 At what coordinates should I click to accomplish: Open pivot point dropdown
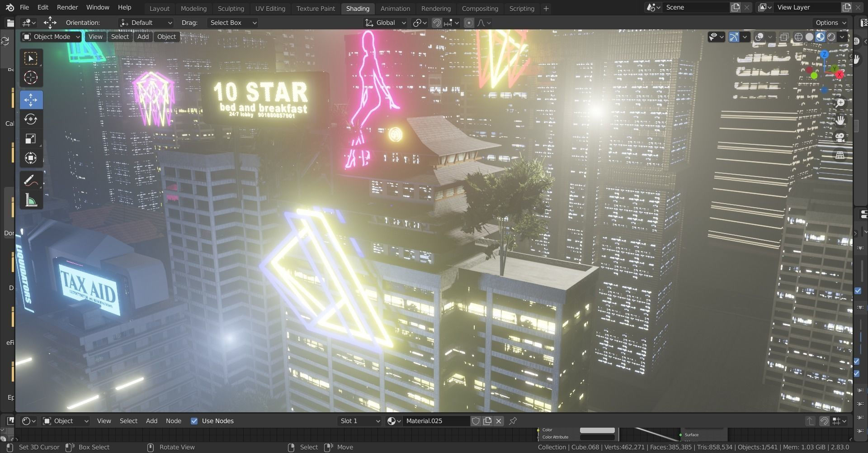(420, 23)
